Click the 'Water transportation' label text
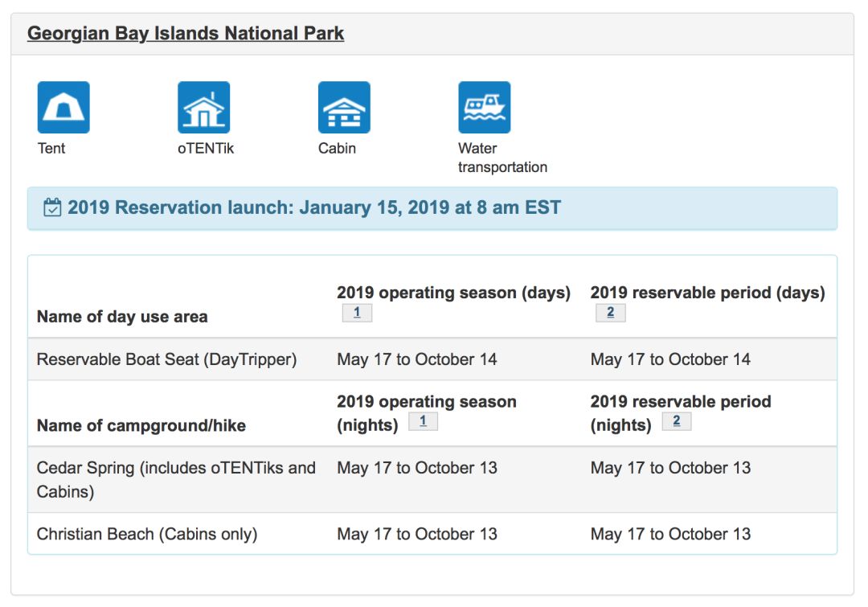868x607 pixels. (502, 158)
